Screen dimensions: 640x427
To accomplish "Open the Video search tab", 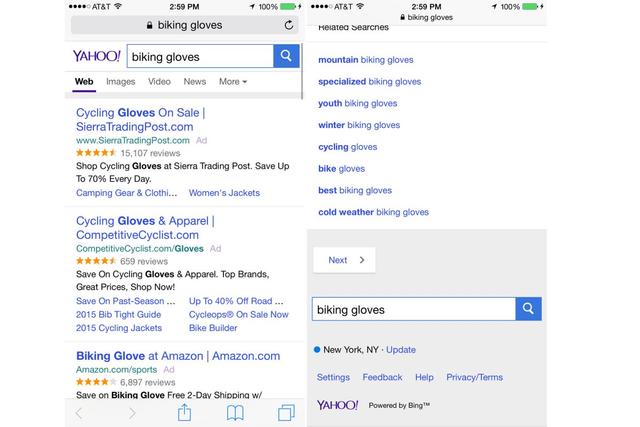I will click(159, 82).
